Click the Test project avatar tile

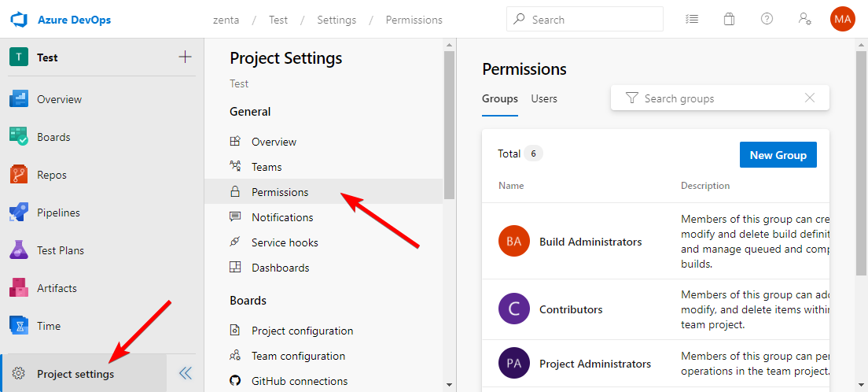(x=19, y=57)
